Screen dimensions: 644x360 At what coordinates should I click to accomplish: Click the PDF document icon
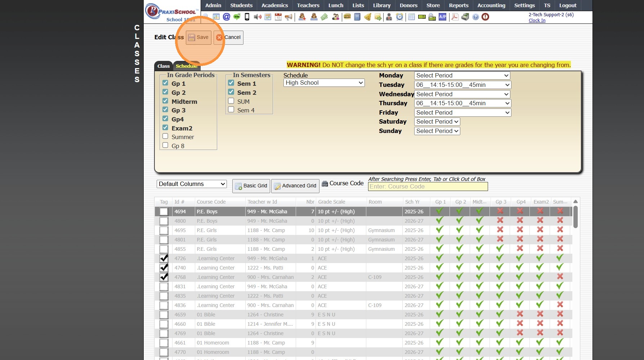pos(455,17)
